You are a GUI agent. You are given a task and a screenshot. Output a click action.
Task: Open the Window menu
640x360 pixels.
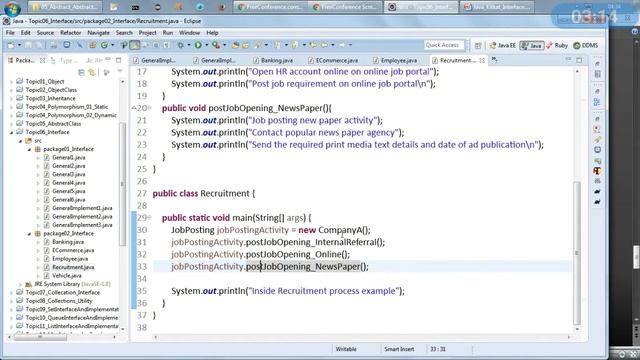coord(189,33)
